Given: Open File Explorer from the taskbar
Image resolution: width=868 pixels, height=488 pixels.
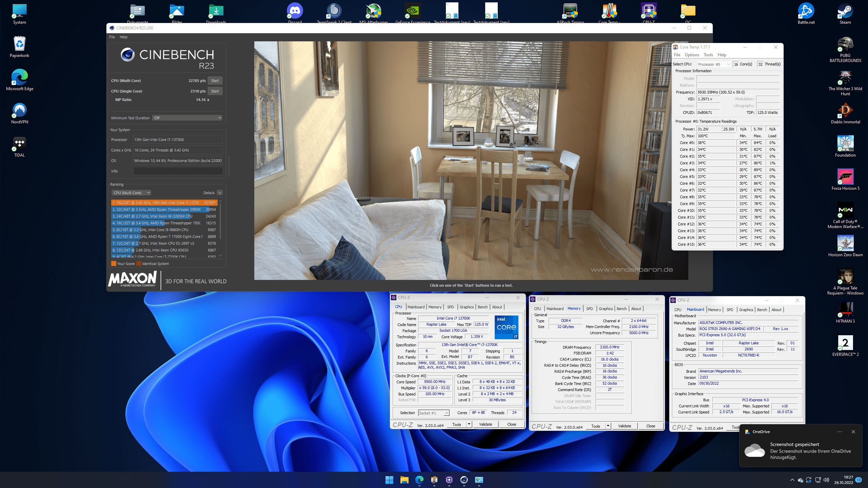Looking at the screenshot, I should (404, 480).
